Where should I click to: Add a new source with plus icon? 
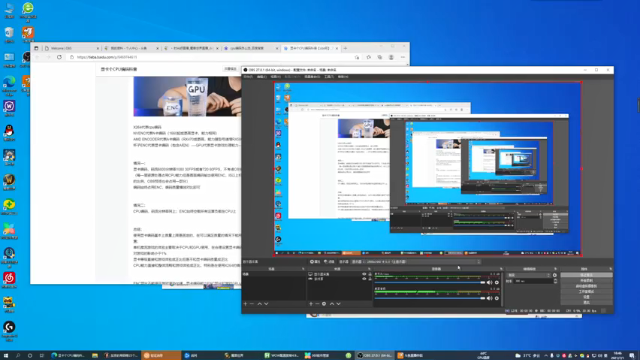point(311,304)
